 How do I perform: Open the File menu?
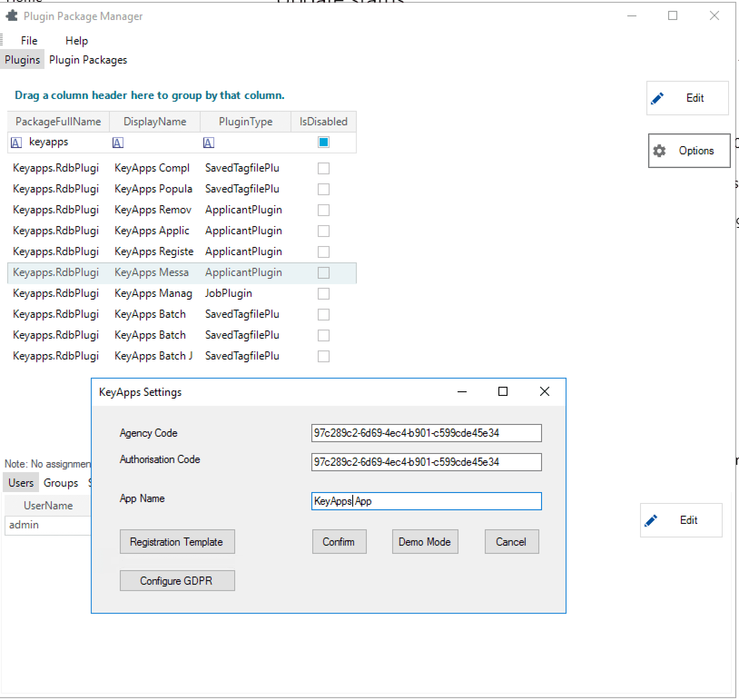pos(29,41)
